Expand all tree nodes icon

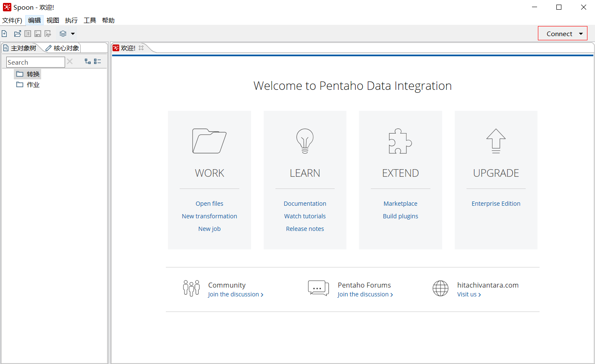tap(88, 61)
